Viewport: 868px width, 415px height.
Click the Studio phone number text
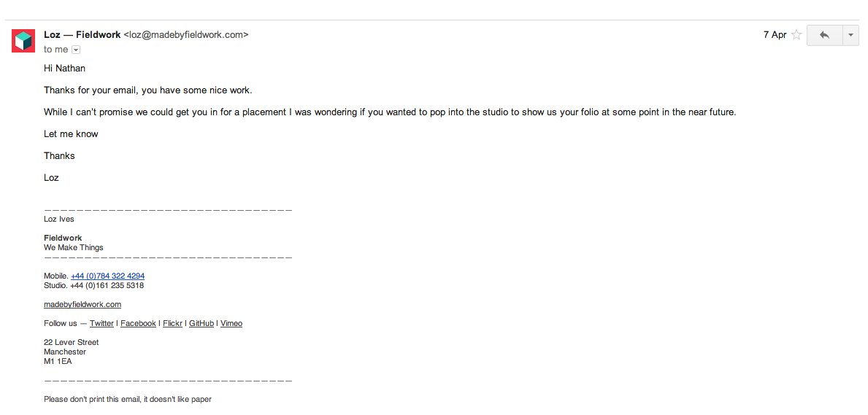(x=107, y=286)
